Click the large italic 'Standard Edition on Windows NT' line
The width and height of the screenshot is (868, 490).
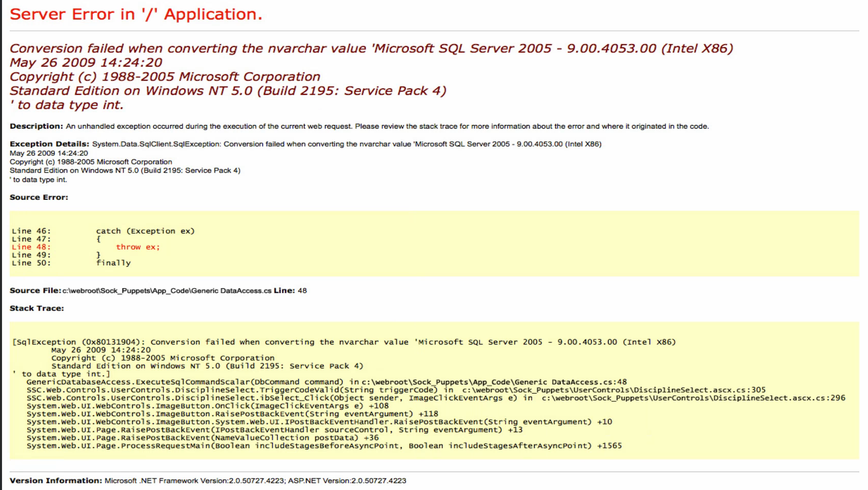tap(228, 91)
